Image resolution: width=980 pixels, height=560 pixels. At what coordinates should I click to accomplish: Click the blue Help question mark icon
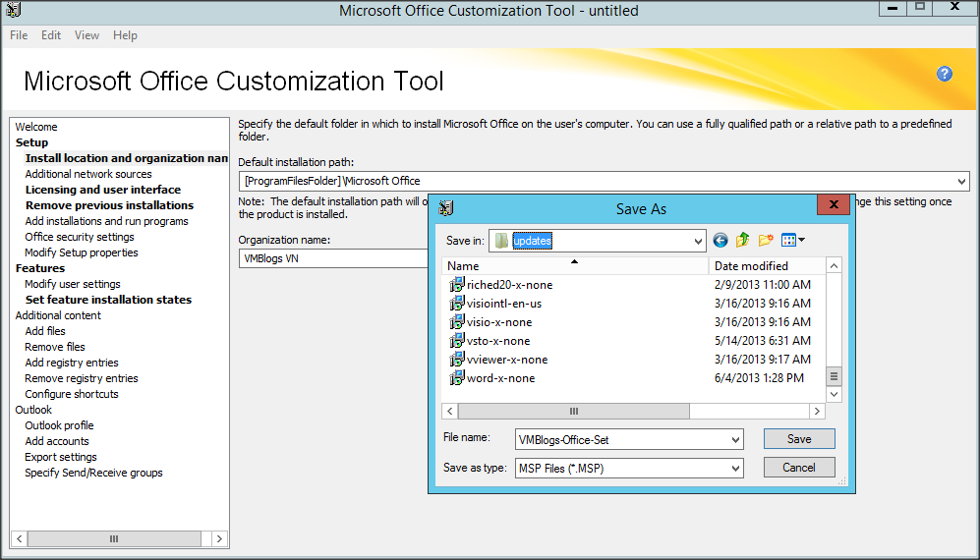coord(945,74)
